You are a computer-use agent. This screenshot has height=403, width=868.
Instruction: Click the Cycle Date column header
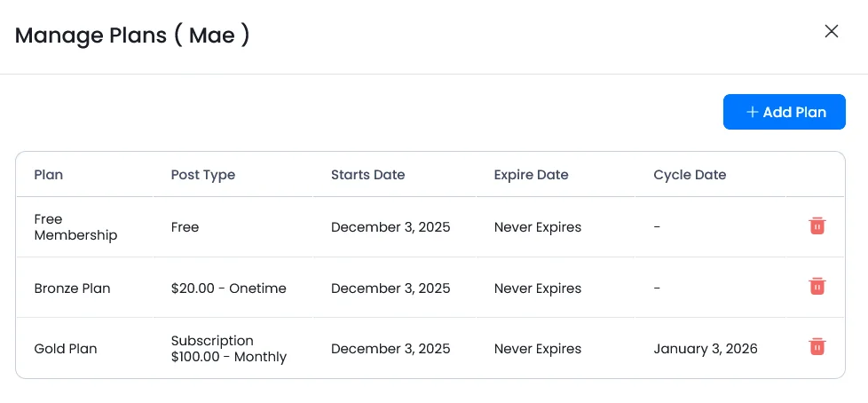pos(690,175)
